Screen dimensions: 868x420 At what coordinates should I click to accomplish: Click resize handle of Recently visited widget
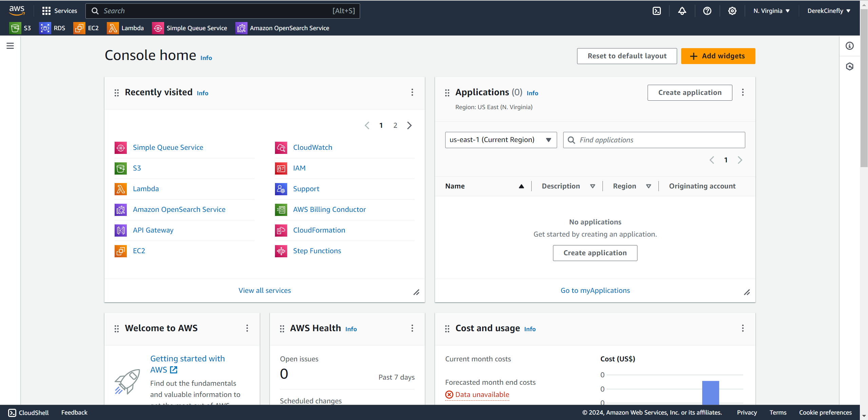(x=416, y=292)
